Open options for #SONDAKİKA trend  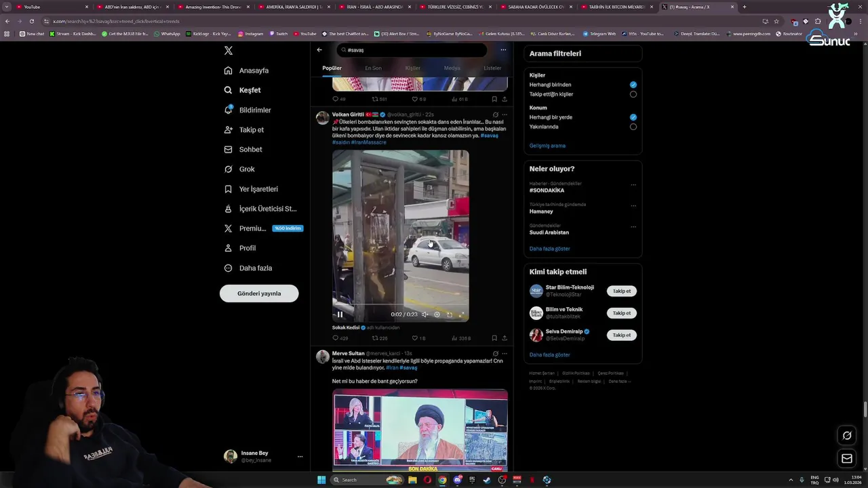tap(633, 184)
